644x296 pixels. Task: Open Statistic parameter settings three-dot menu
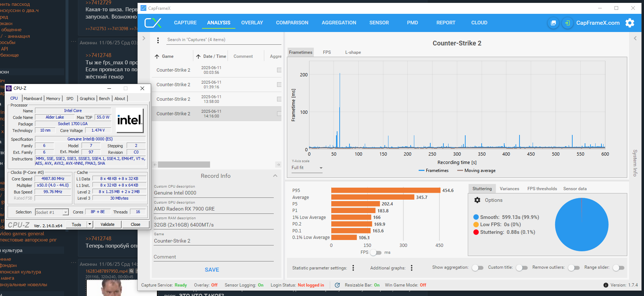coord(353,268)
